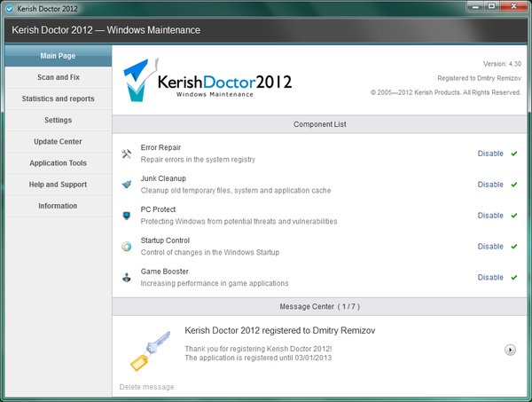Click the copyright Kerish Products text
532x402 pixels.
point(445,92)
